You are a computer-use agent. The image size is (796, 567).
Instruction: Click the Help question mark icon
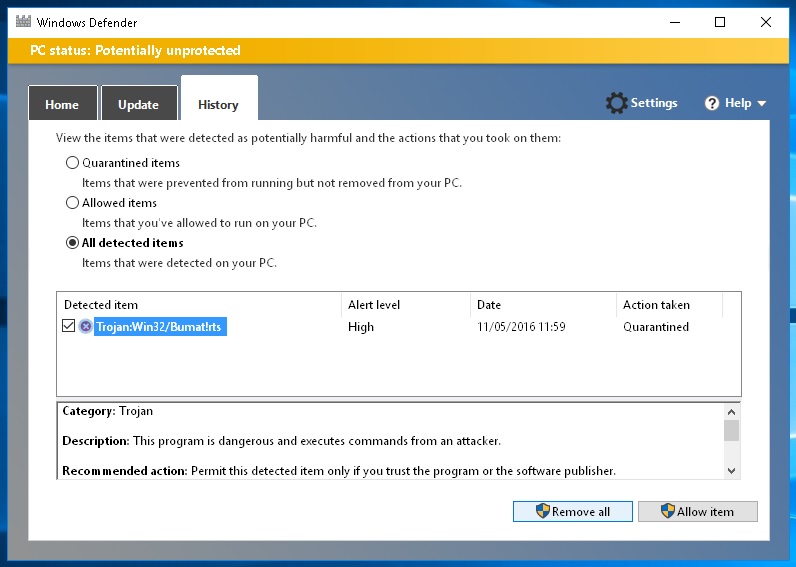(x=712, y=103)
